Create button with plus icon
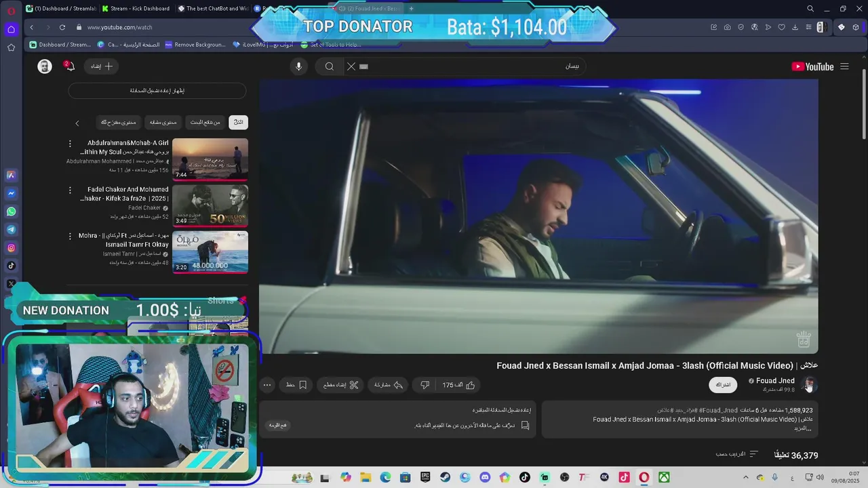Screen dimensions: 868x488 [101, 66]
